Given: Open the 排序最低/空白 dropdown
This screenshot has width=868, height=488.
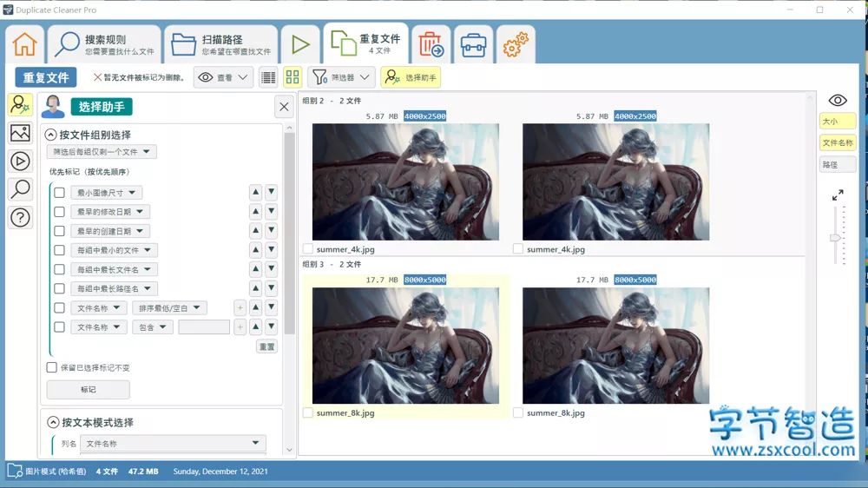Looking at the screenshot, I should 169,308.
